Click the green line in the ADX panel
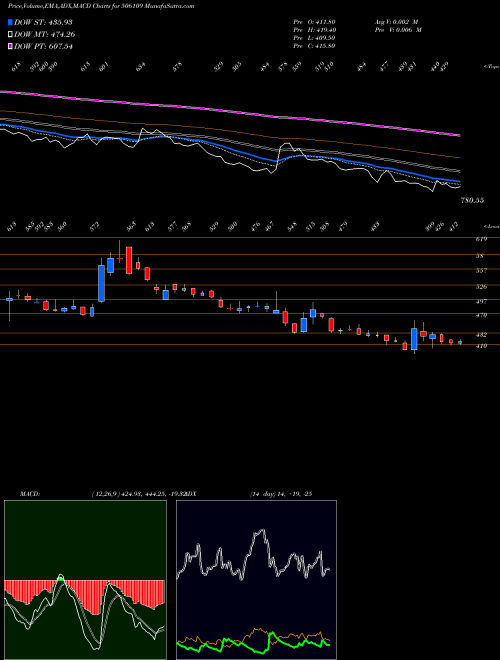The width and height of the screenshot is (500, 660). point(253,643)
